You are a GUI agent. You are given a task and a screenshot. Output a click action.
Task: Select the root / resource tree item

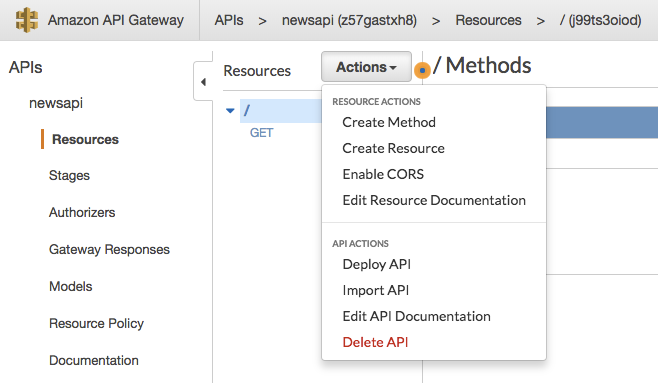(281, 111)
